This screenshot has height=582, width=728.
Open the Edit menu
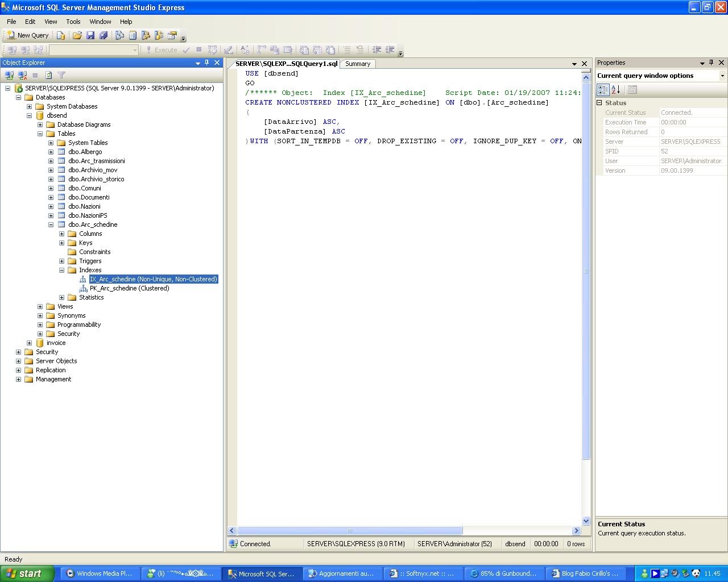tap(30, 22)
